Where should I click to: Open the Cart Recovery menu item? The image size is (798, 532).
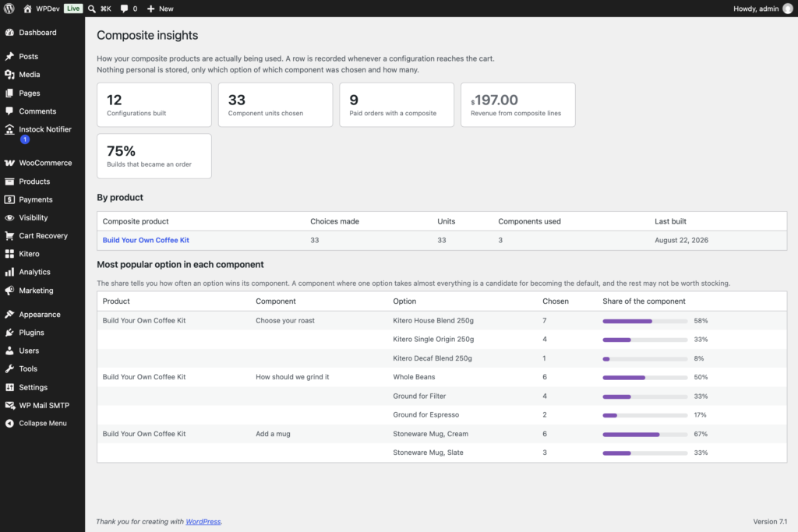pos(42,236)
